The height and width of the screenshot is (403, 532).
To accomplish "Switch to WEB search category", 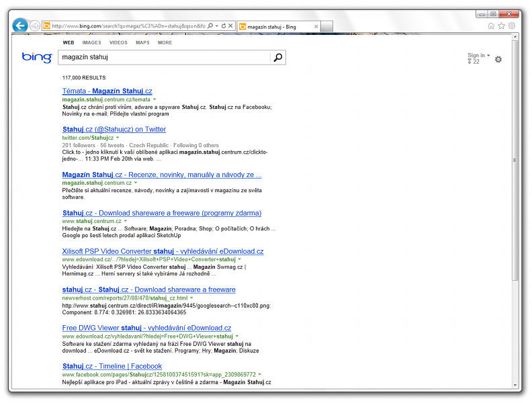I will (x=69, y=42).
